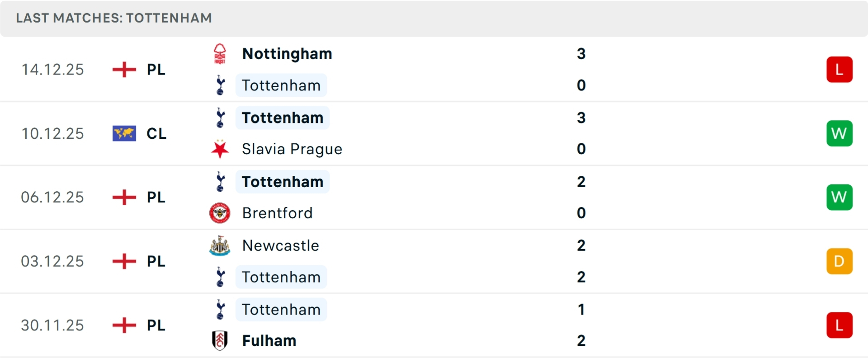Click the 3-0 score of the Slavia Prague match

[x=581, y=133]
